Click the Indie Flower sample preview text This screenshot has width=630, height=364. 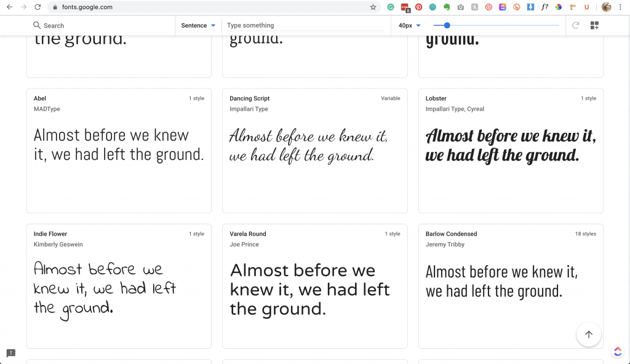(x=105, y=290)
